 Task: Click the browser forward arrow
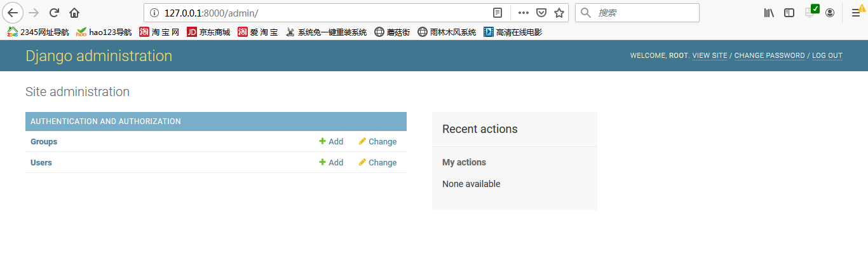34,13
